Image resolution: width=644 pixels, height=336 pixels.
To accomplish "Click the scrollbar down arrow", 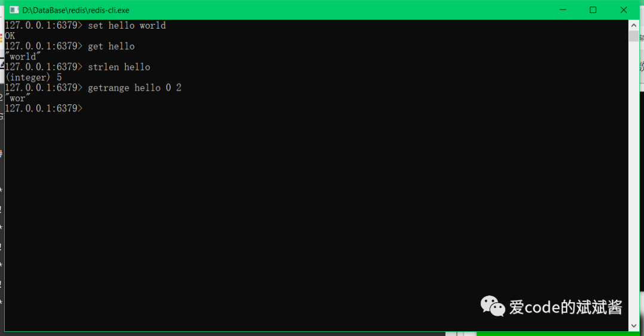I will (x=634, y=326).
